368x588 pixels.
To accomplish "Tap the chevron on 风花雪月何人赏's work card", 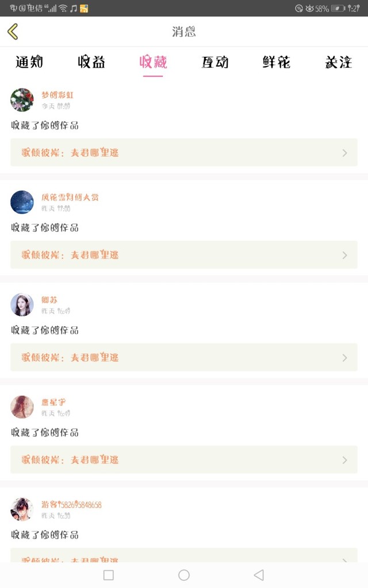I will [x=344, y=255].
